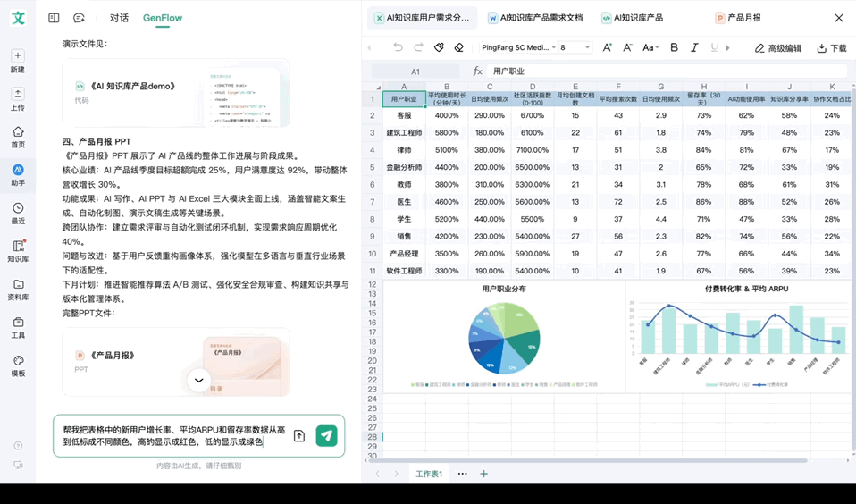Viewport: 856px width, 504px height.
Task: Increase font size with the A+ button
Action: point(608,47)
